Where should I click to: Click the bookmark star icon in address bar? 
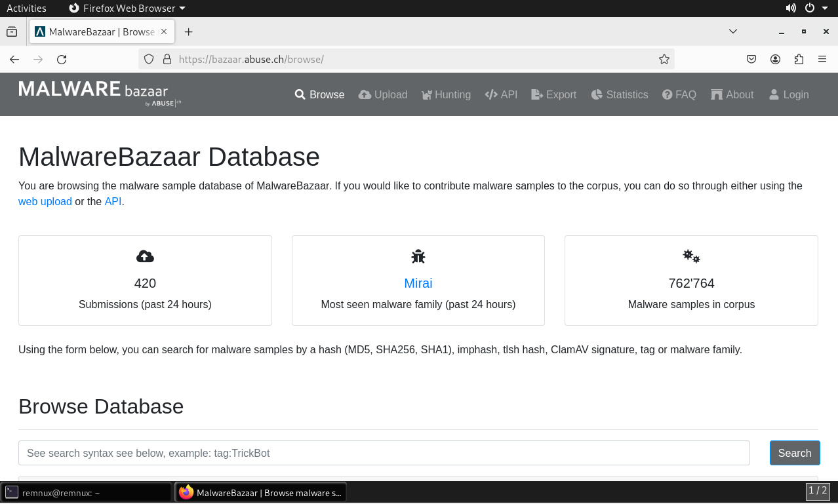coord(664,59)
